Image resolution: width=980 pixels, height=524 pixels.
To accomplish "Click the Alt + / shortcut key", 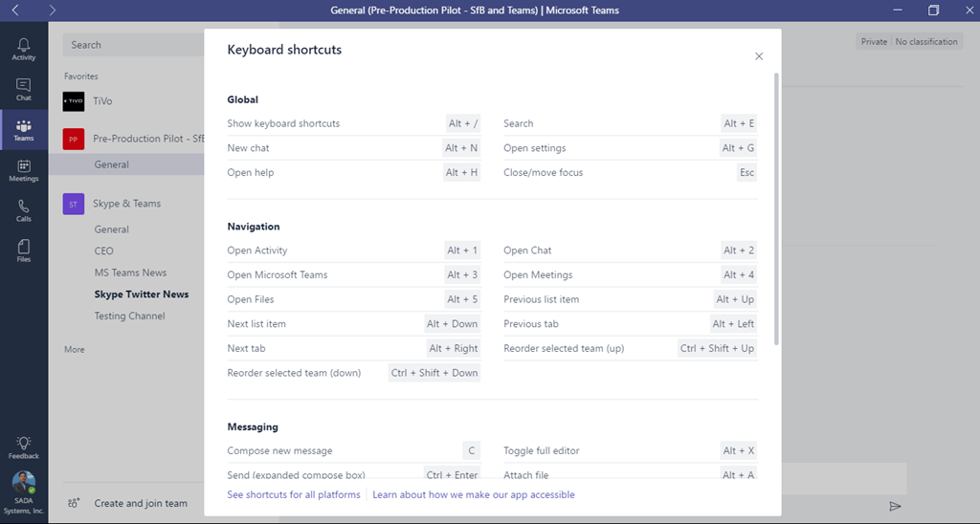I will point(463,123).
